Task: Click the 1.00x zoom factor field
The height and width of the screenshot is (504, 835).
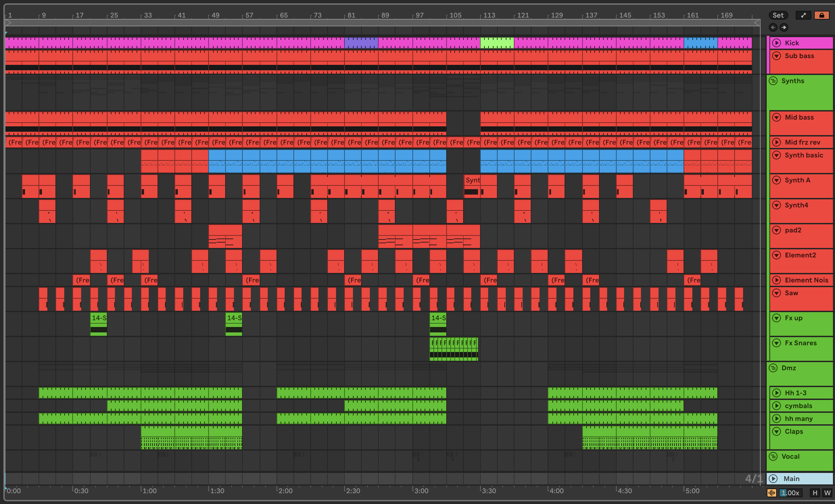Action: (790, 493)
